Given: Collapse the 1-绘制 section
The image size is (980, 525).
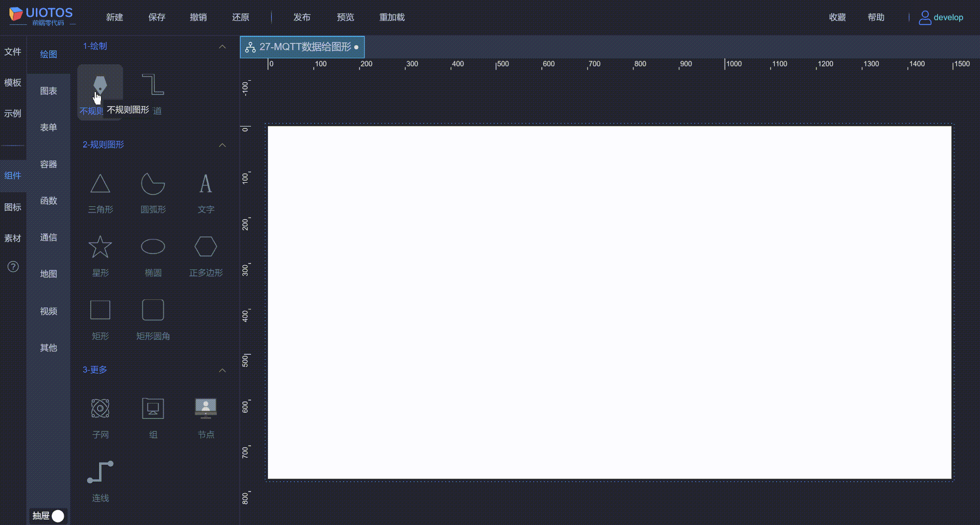Looking at the screenshot, I should (223, 46).
